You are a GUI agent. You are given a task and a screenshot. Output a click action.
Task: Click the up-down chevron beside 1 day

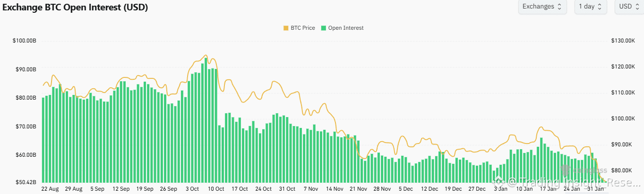click(x=600, y=7)
